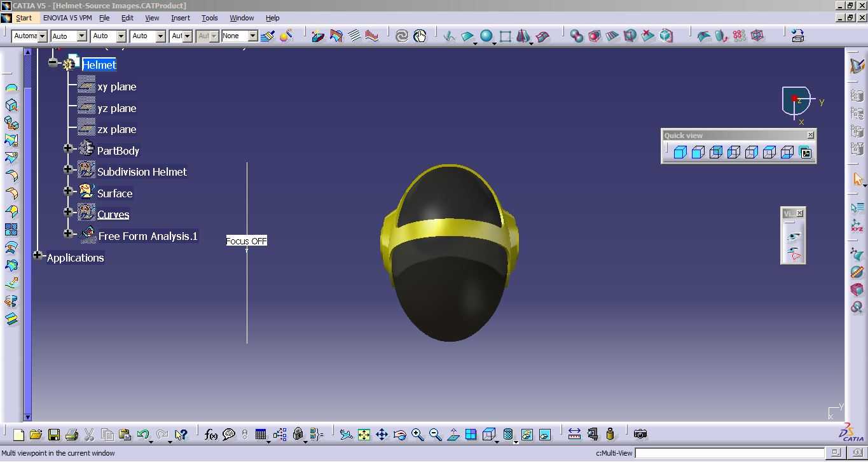Click the last Quick view named views icon
Image resolution: width=868 pixels, height=462 pixels.
coord(806,153)
